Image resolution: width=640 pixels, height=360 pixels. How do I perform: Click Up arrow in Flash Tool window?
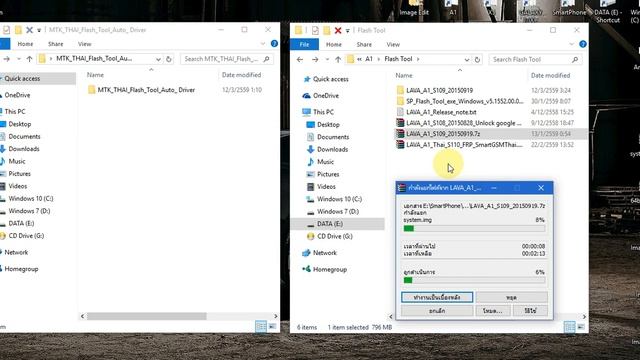(338, 60)
